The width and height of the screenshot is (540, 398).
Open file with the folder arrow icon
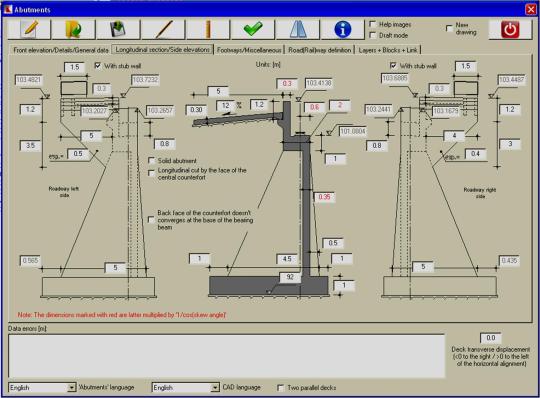[73, 29]
